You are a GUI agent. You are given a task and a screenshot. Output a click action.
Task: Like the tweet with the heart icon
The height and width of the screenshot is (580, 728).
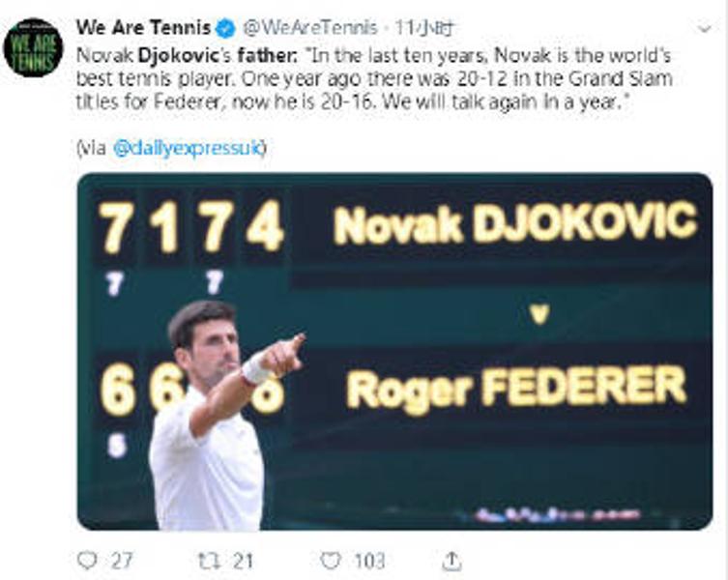click(x=331, y=560)
